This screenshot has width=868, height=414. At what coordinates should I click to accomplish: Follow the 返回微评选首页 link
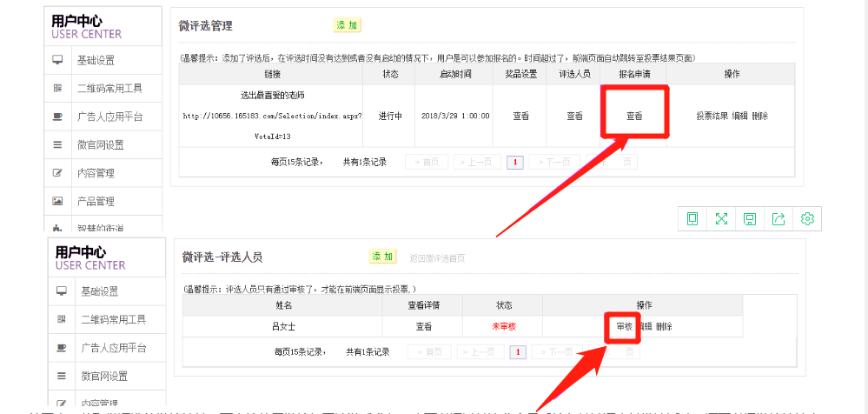click(437, 258)
